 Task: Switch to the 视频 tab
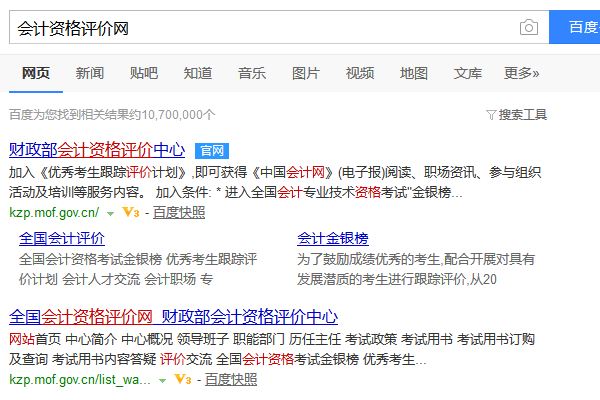click(360, 73)
